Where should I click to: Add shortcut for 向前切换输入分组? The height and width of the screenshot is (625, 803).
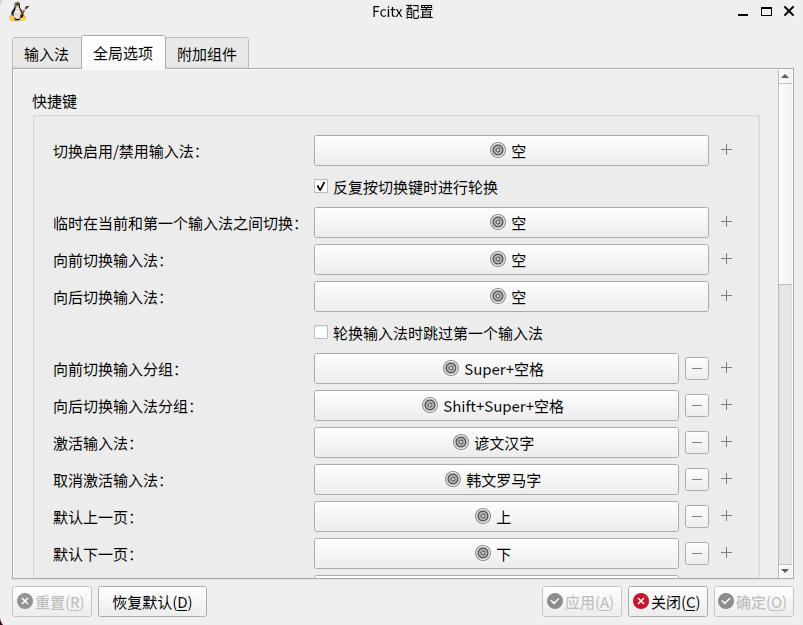(726, 368)
